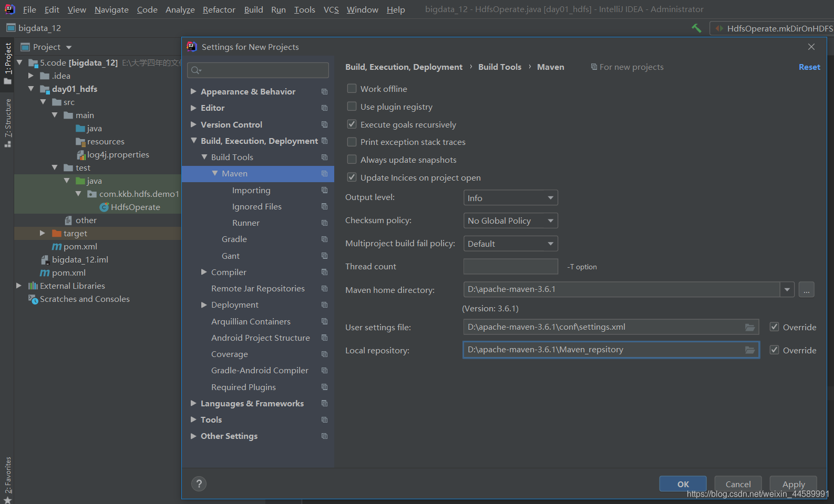Image resolution: width=834 pixels, height=504 pixels.
Task: Expand Languages & Frameworks group
Action: coord(193,403)
